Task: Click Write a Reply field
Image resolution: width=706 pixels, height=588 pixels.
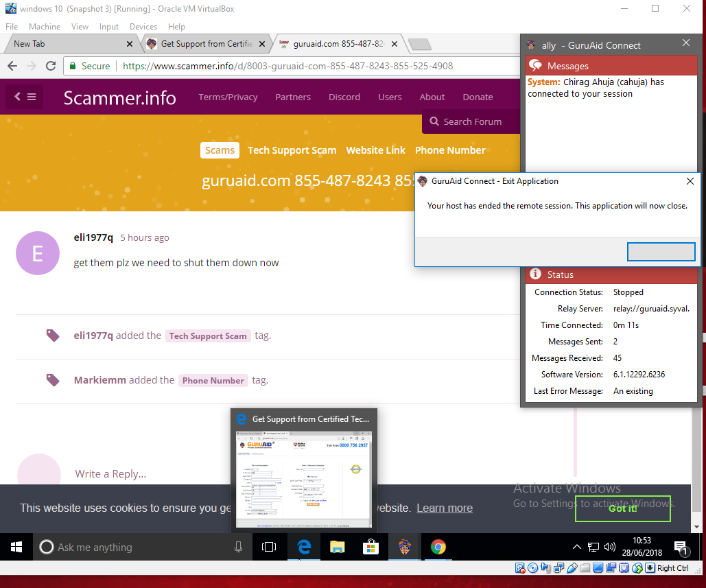Action: [110, 473]
